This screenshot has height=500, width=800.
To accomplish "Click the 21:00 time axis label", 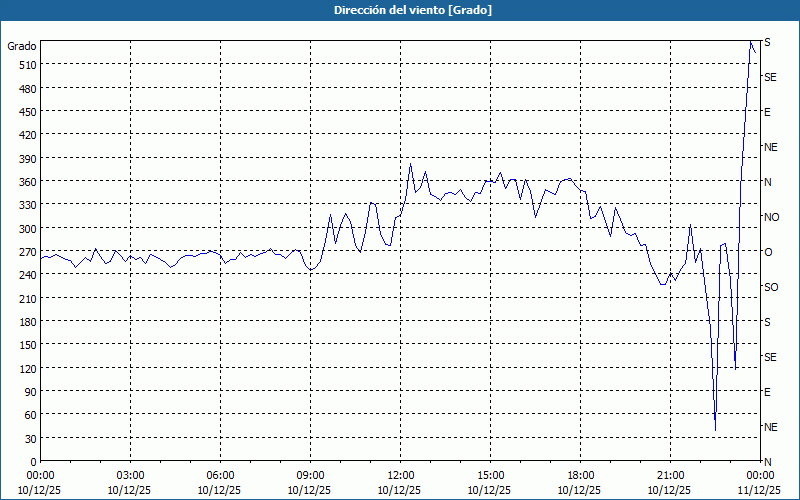I will (x=670, y=476).
